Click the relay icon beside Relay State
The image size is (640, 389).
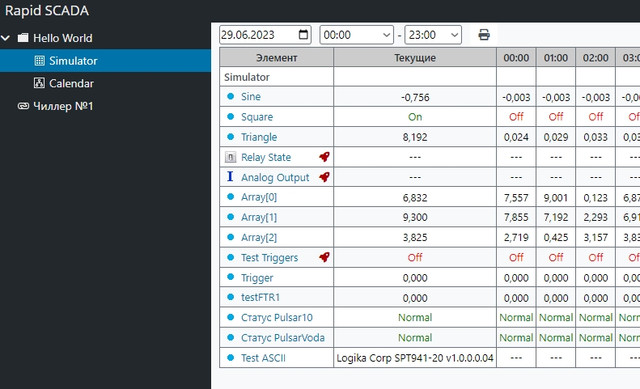pyautogui.click(x=230, y=157)
